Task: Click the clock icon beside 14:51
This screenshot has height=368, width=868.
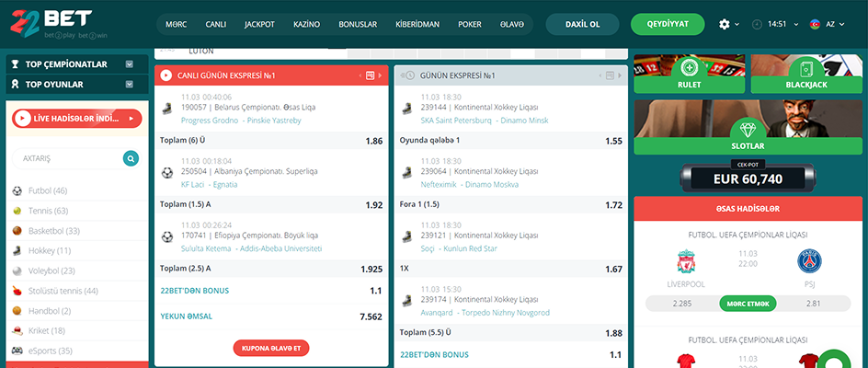Action: click(x=757, y=25)
